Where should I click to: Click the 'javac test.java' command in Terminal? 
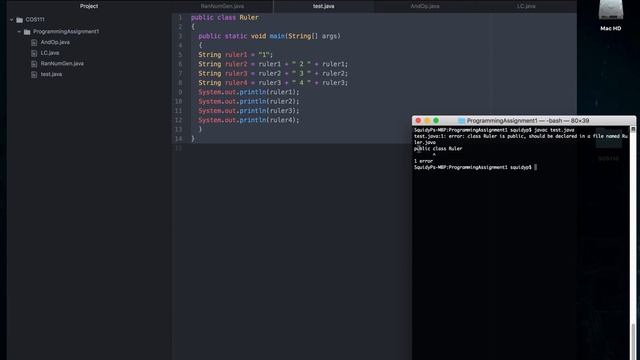554,130
